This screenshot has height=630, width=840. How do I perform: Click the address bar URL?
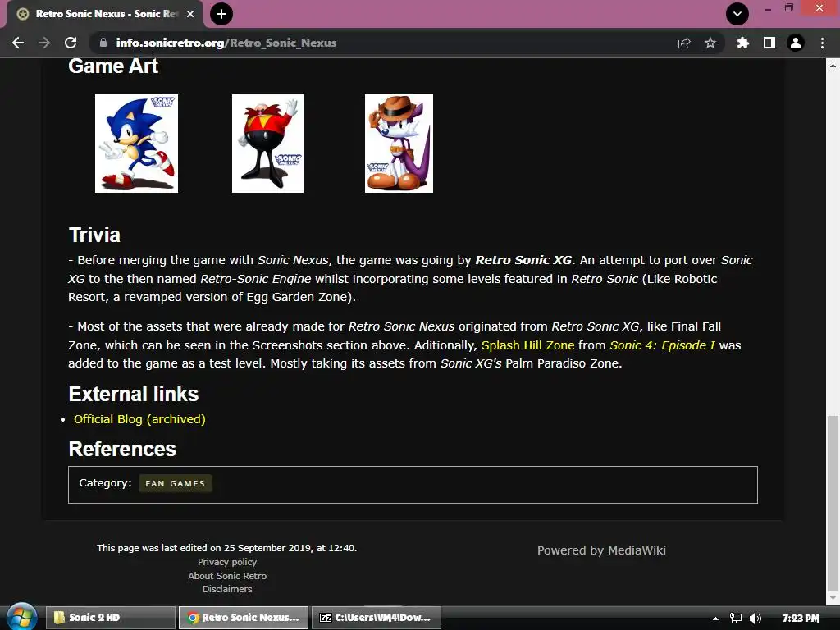click(226, 43)
